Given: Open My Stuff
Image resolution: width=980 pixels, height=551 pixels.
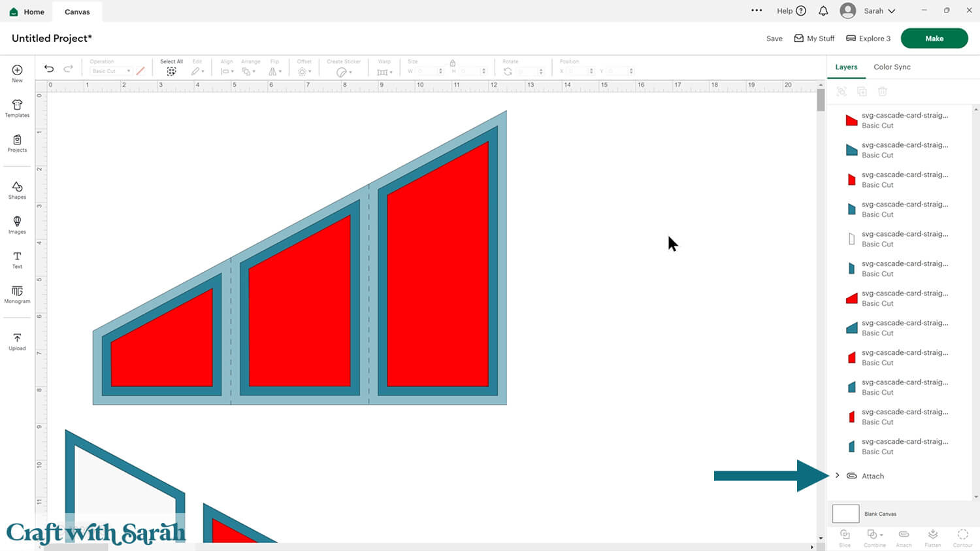Looking at the screenshot, I should [x=814, y=39].
